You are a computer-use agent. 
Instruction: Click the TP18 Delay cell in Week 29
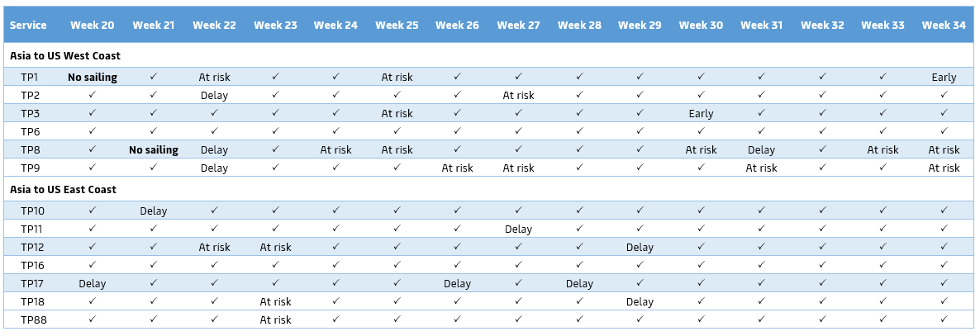(x=640, y=302)
